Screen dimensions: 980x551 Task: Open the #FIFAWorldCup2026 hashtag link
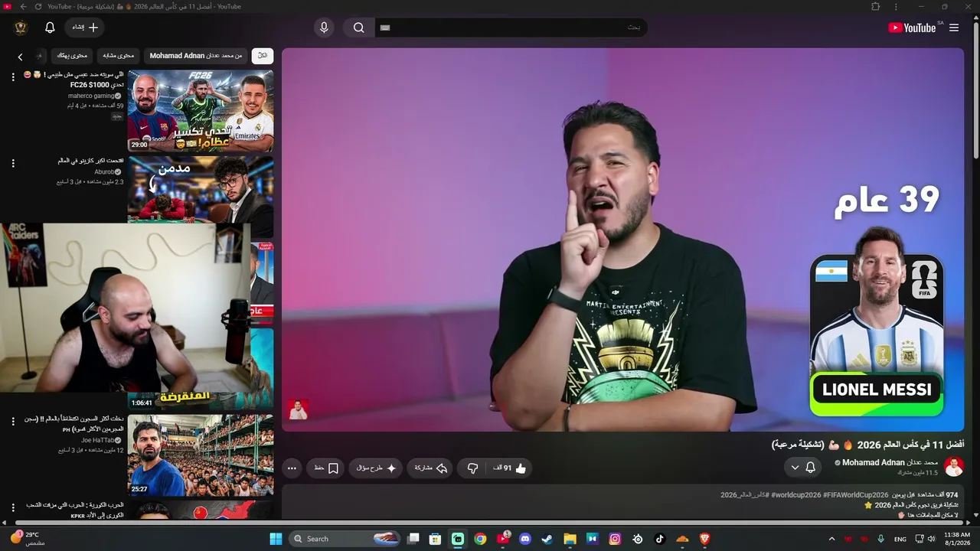856,495
